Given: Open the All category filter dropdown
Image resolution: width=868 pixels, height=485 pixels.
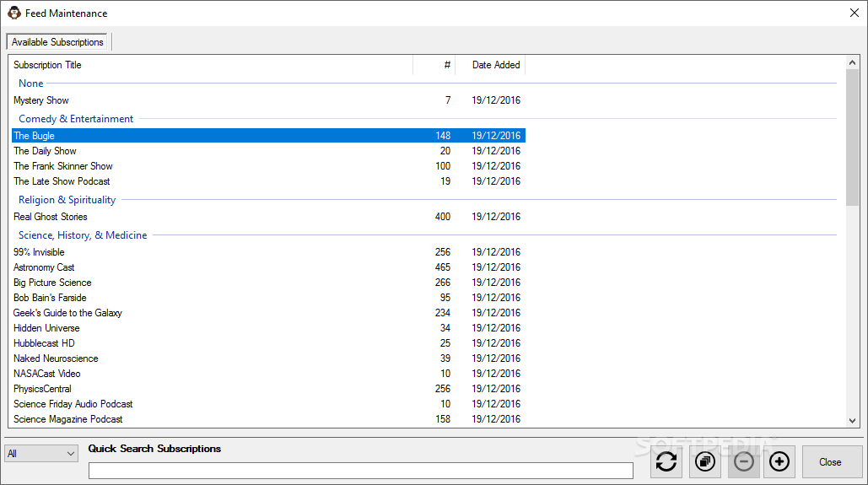Looking at the screenshot, I should pyautogui.click(x=41, y=454).
